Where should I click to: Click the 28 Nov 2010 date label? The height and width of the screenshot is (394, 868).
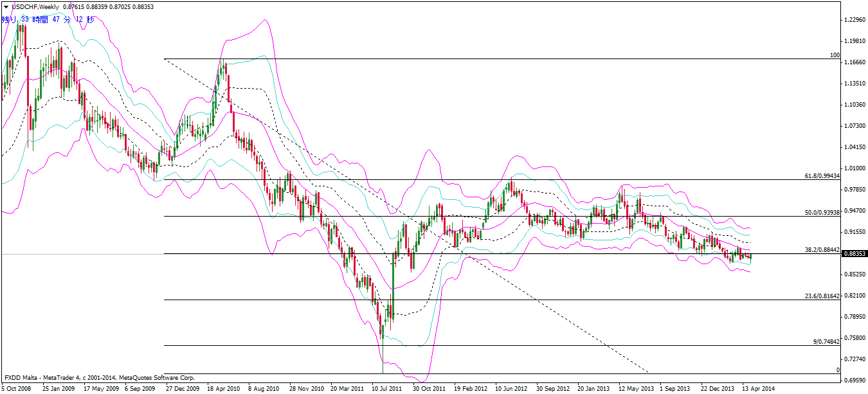click(306, 389)
